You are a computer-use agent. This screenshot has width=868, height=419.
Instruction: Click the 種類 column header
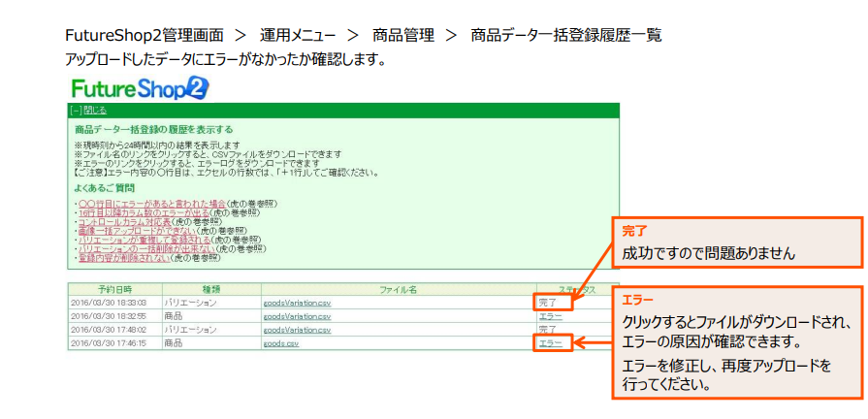tap(211, 289)
